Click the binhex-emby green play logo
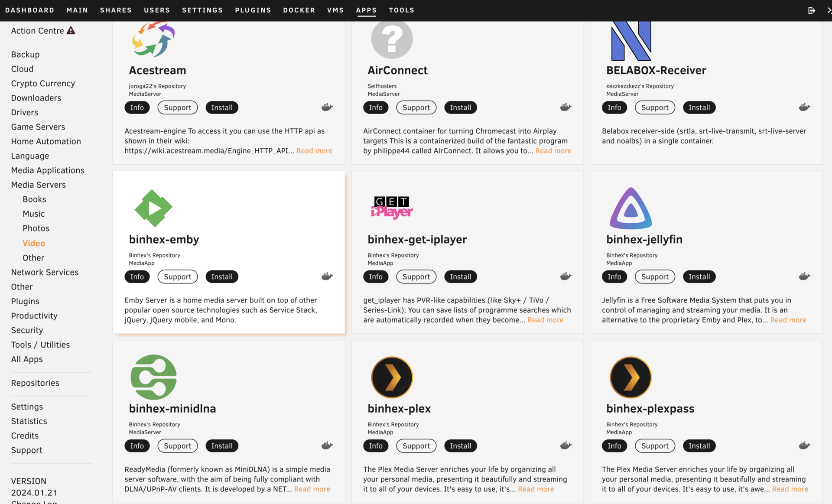This screenshot has height=504, width=832. point(153,208)
